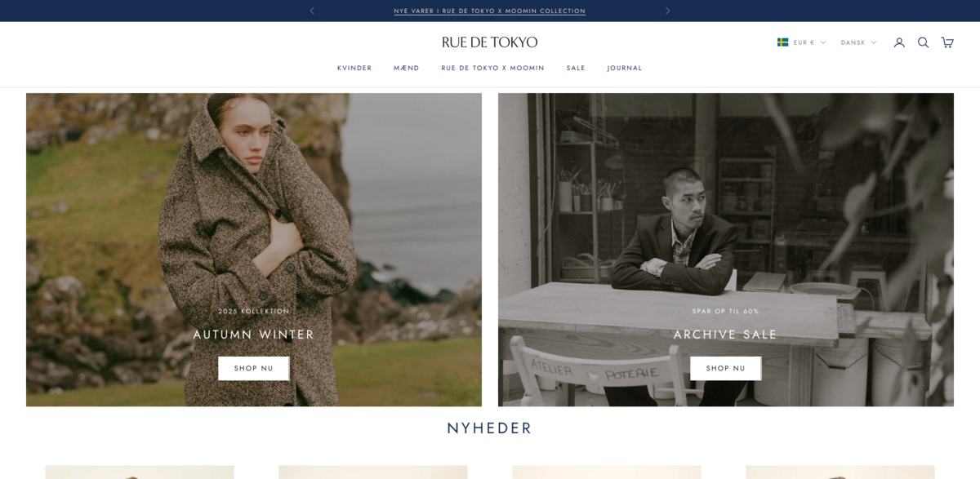
Task: Open the Sale menu item
Action: pos(576,68)
